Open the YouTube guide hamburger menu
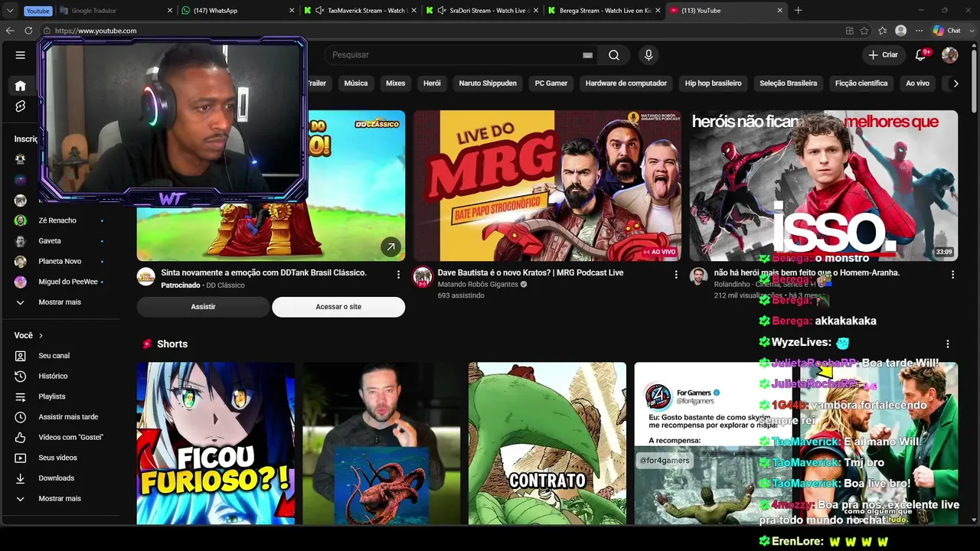The image size is (980, 551). coord(21,55)
